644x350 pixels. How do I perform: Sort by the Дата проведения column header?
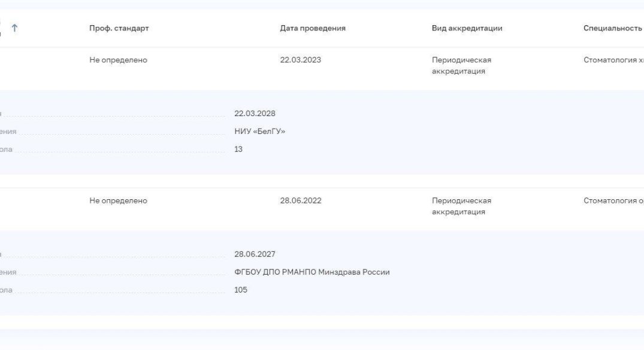(313, 28)
